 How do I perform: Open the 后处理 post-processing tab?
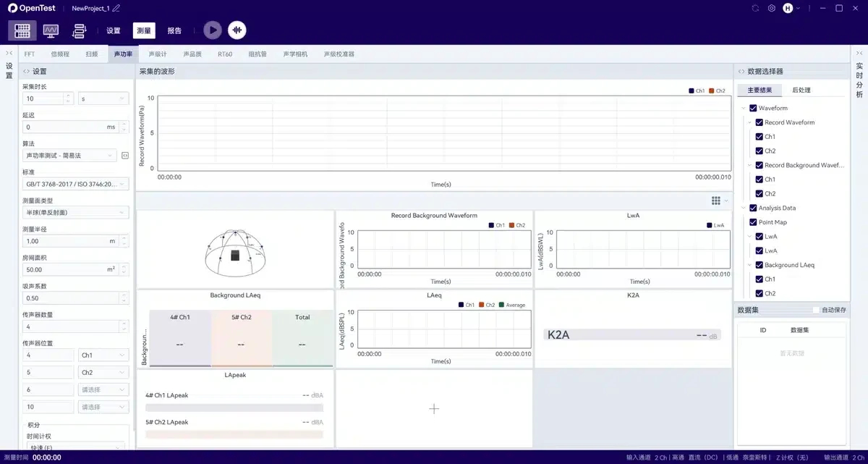pyautogui.click(x=801, y=90)
